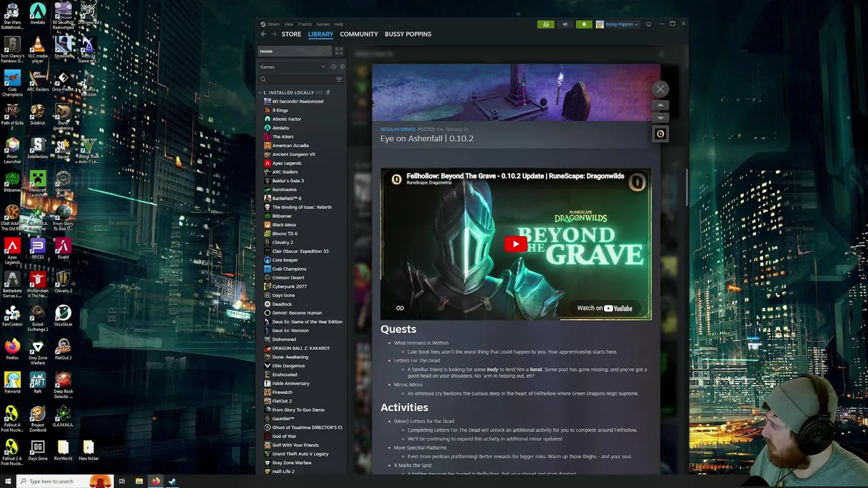Open VLC media player desktop shortcut
Viewport: 868px width, 488px height.
pos(37,50)
